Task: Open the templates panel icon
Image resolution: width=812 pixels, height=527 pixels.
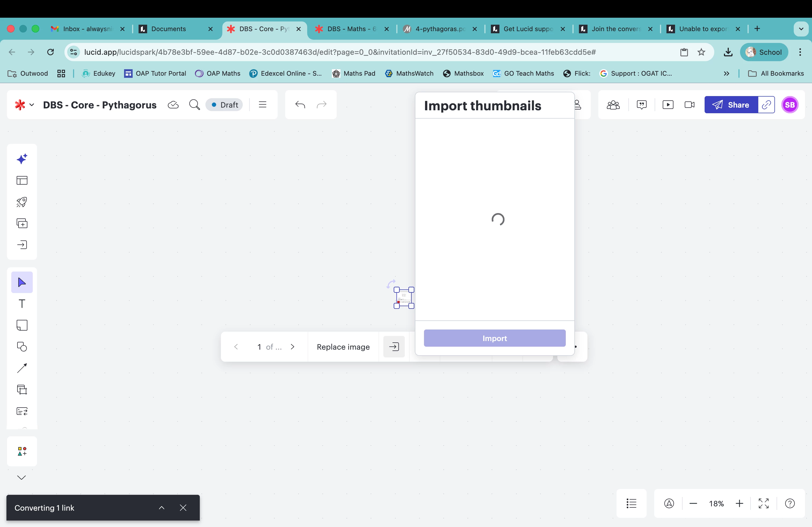Action: coord(22,180)
